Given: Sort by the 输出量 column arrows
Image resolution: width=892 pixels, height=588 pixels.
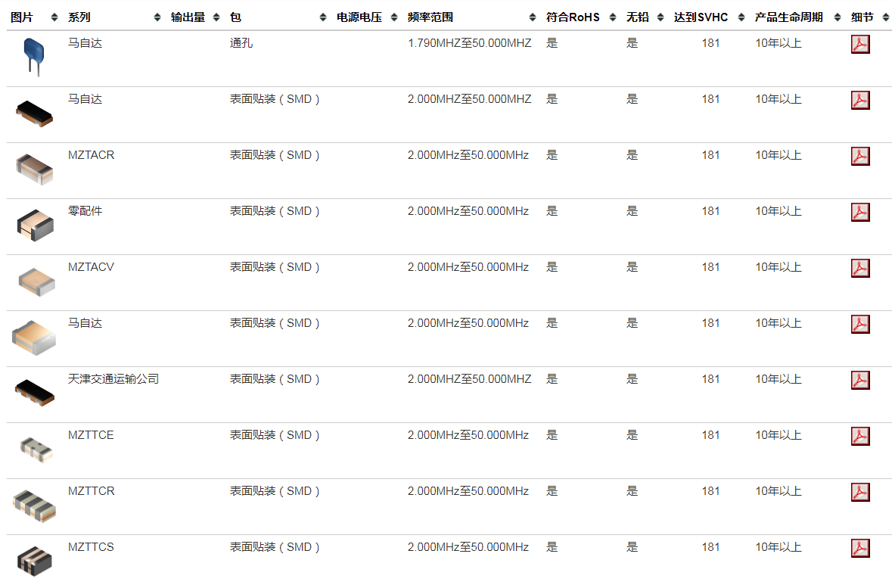Looking at the screenshot, I should tap(216, 17).
